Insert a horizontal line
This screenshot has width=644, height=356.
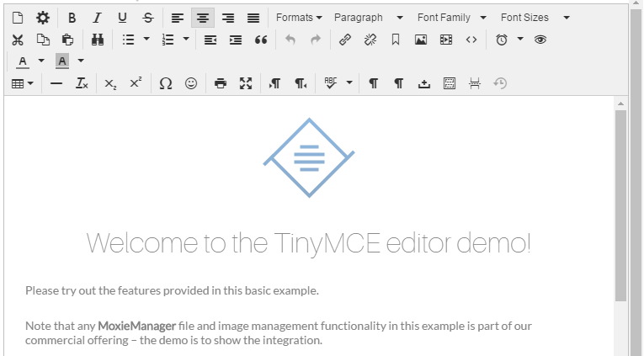click(56, 83)
